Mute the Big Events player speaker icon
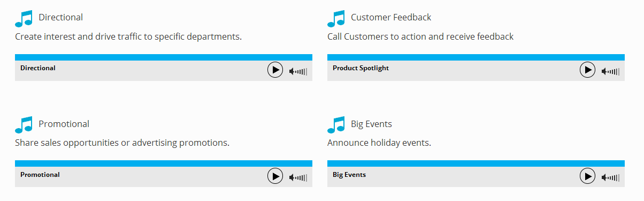This screenshot has width=644, height=201. coord(604,177)
